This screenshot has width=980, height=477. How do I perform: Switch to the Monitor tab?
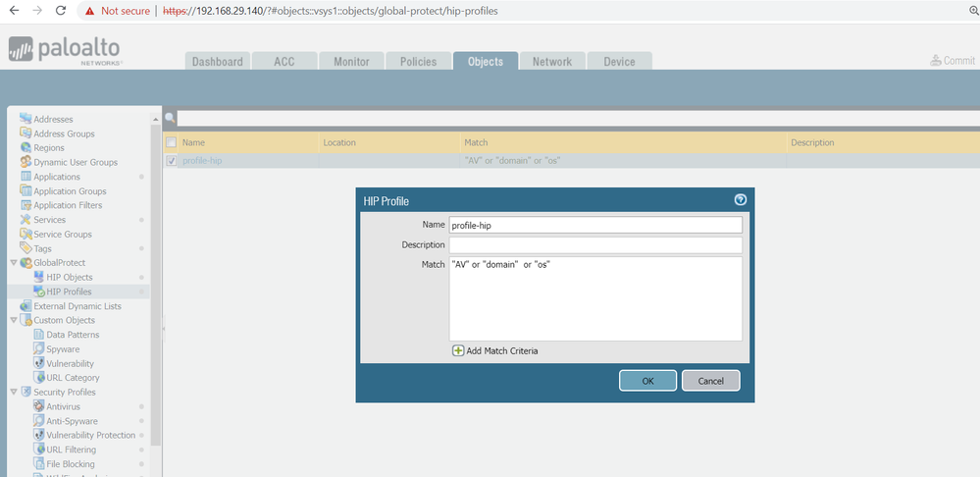coord(351,61)
